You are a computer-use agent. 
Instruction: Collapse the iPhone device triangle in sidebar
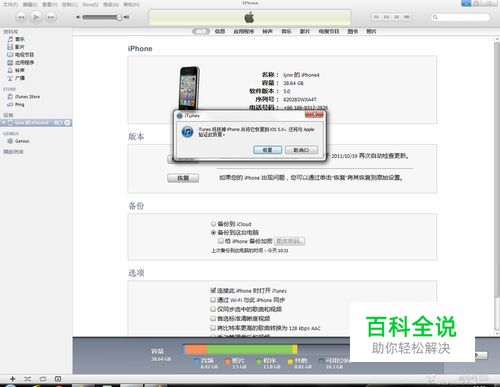[3, 123]
